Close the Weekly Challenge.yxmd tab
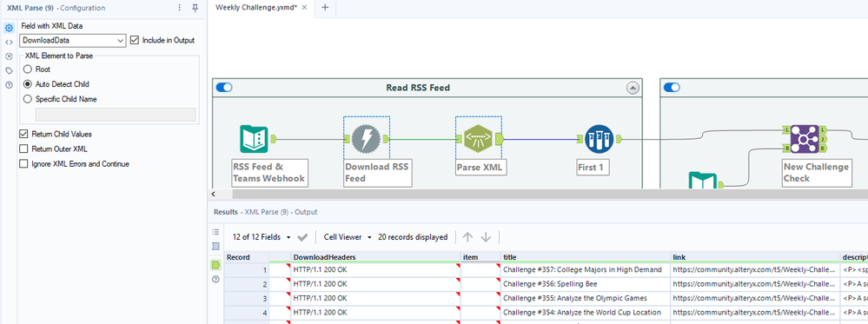This screenshot has height=324, width=868. 304,7
